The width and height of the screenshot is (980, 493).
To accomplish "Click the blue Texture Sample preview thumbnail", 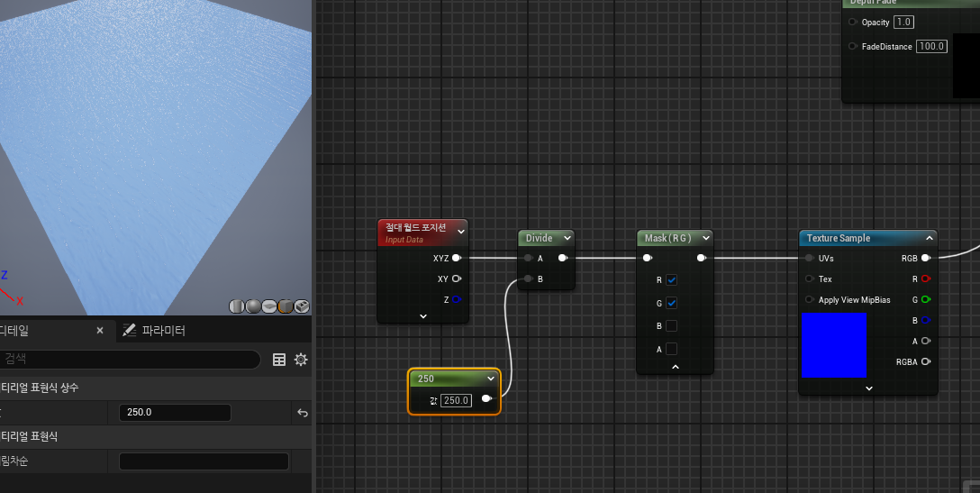I will tap(834, 344).
